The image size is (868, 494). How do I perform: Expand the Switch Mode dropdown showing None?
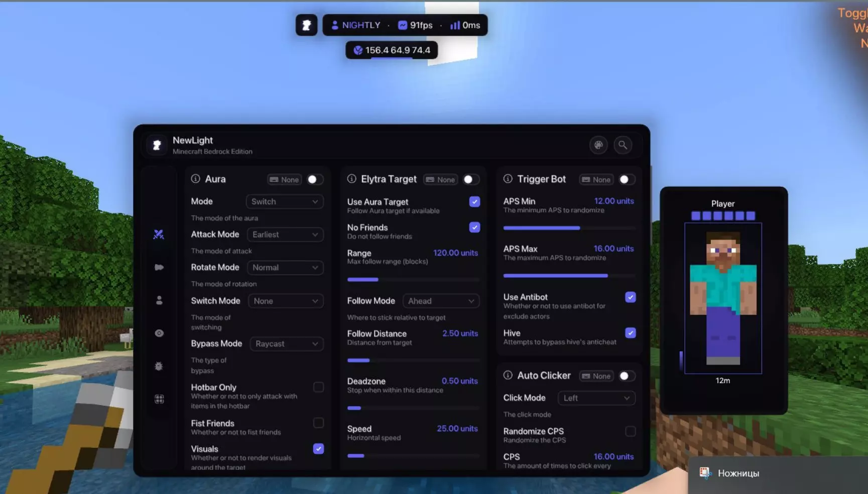click(286, 301)
